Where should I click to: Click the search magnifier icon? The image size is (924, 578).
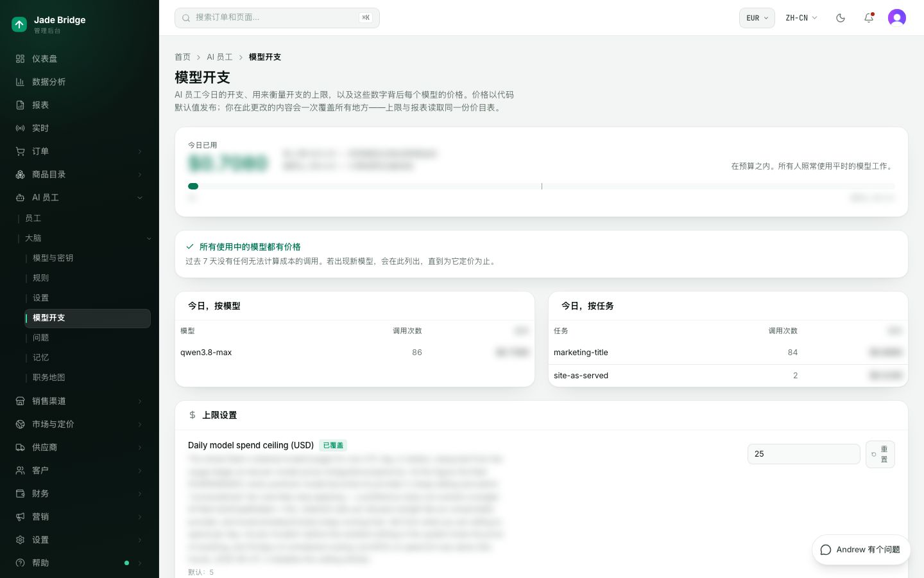coord(186,18)
